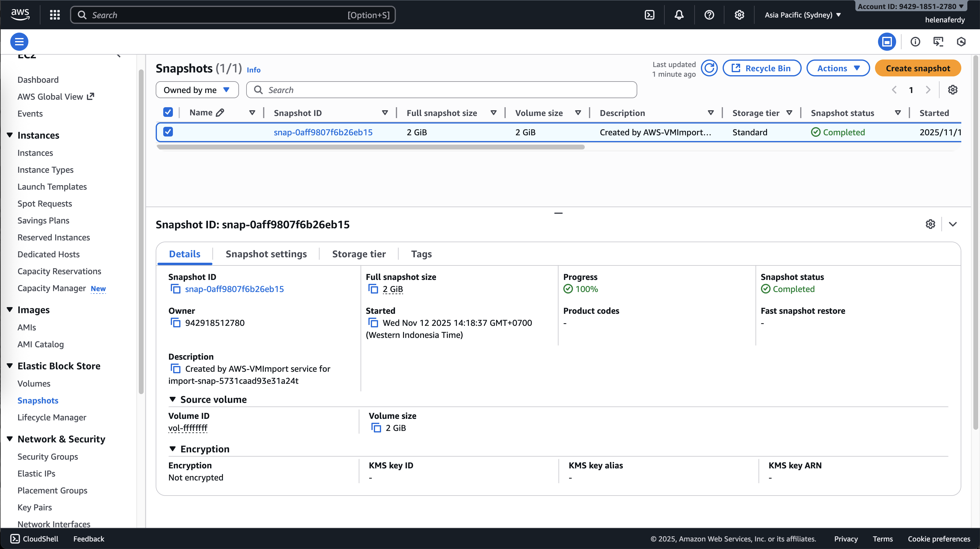Screen dimensions: 980x549
Task: Toggle the hamburger navigation menu
Action: [19, 41]
